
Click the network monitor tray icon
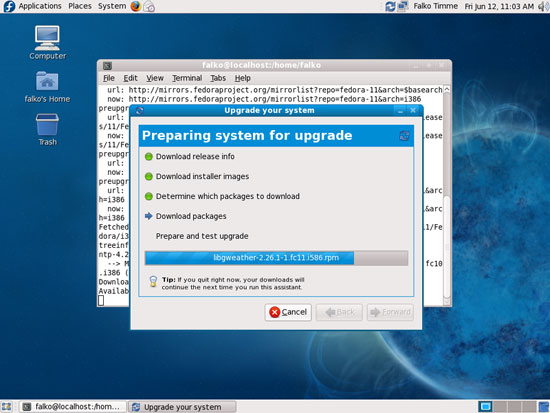coord(403,6)
